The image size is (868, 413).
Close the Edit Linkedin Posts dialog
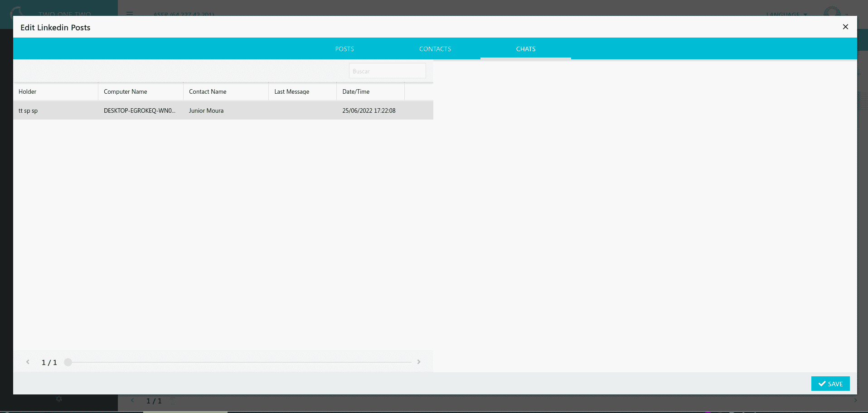[845, 27]
